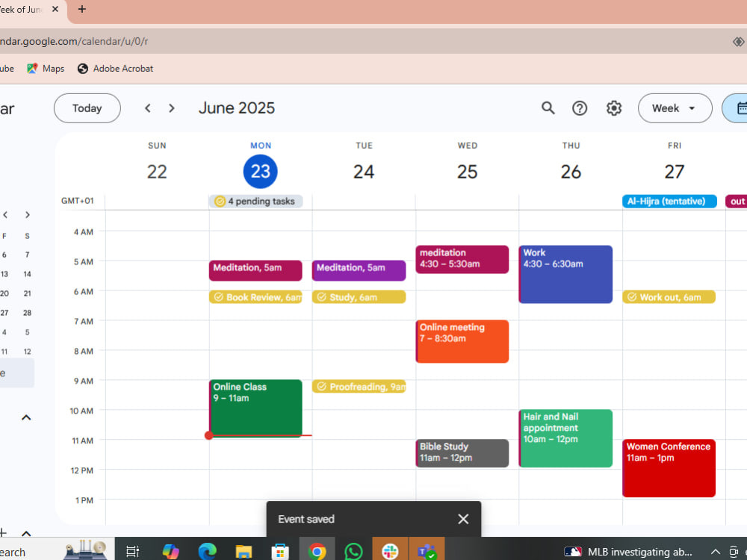Show hidden system tray icons

[x=715, y=552]
